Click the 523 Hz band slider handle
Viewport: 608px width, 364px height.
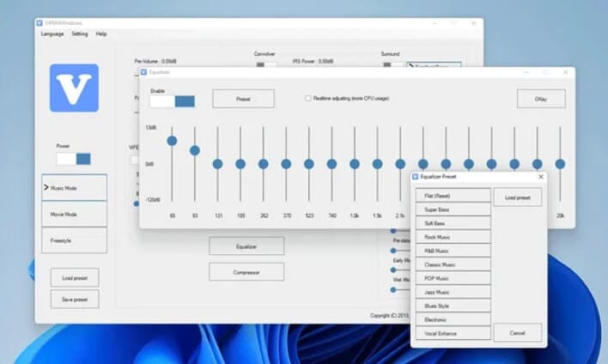(309, 164)
